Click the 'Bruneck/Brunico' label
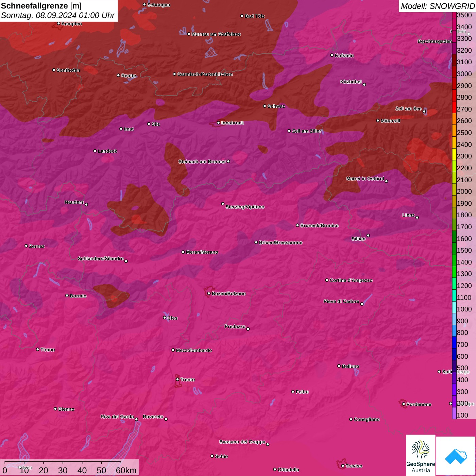The width and height of the screenshot is (476, 476). pos(320,225)
